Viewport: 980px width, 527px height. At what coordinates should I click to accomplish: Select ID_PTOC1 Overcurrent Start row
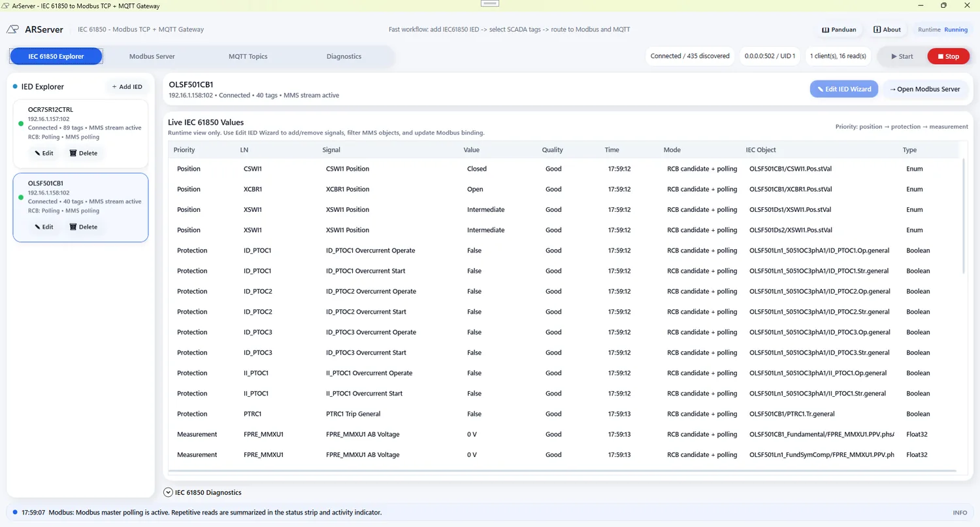tap(563, 271)
